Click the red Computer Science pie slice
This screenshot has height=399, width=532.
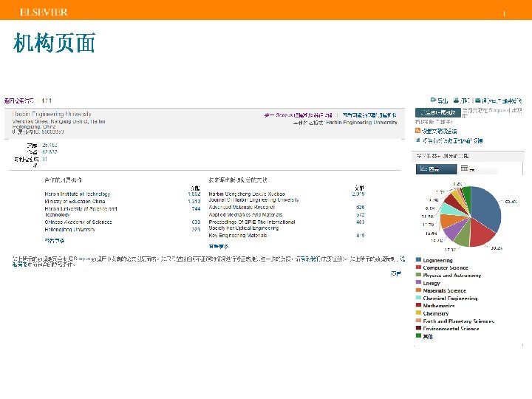coord(481,233)
